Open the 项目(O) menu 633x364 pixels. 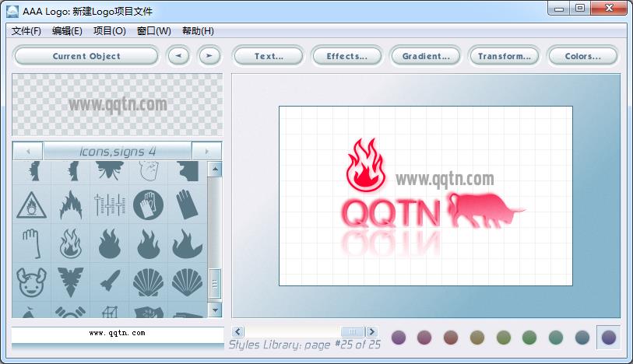tap(109, 31)
